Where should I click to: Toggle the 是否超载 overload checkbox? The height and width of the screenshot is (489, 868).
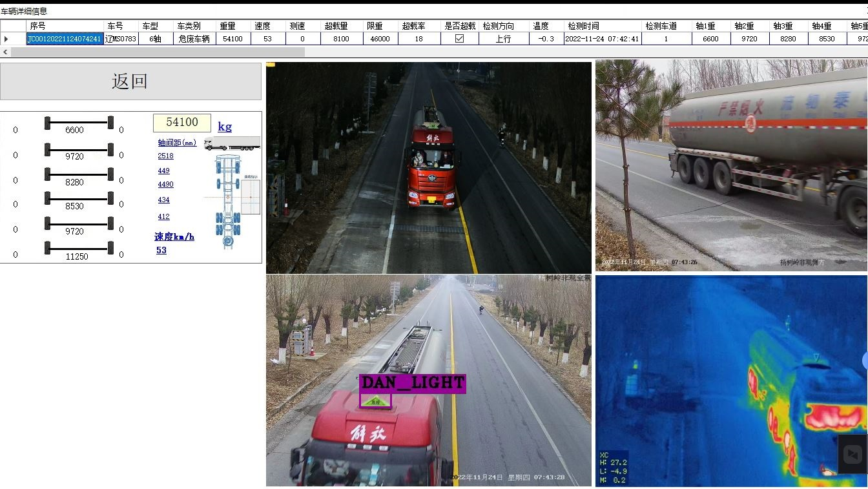coord(459,39)
